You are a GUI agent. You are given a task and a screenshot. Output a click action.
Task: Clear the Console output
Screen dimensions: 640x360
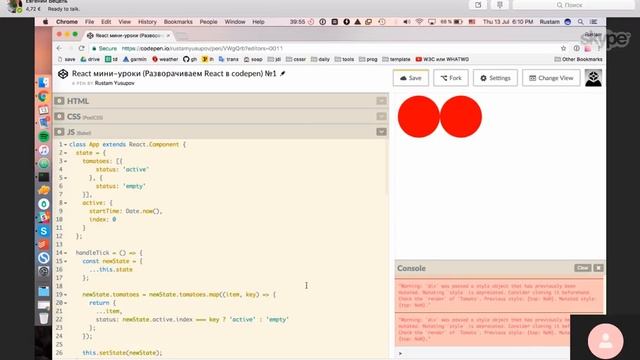pos(582,268)
